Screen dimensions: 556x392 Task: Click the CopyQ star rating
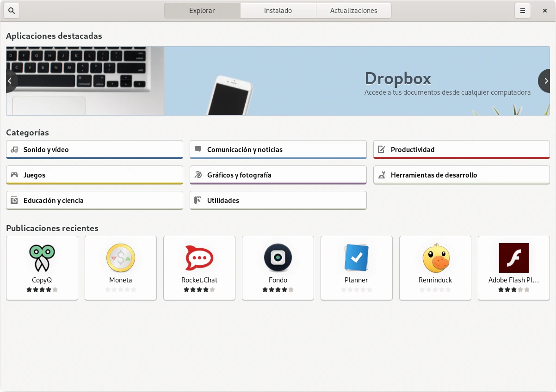pos(42,290)
